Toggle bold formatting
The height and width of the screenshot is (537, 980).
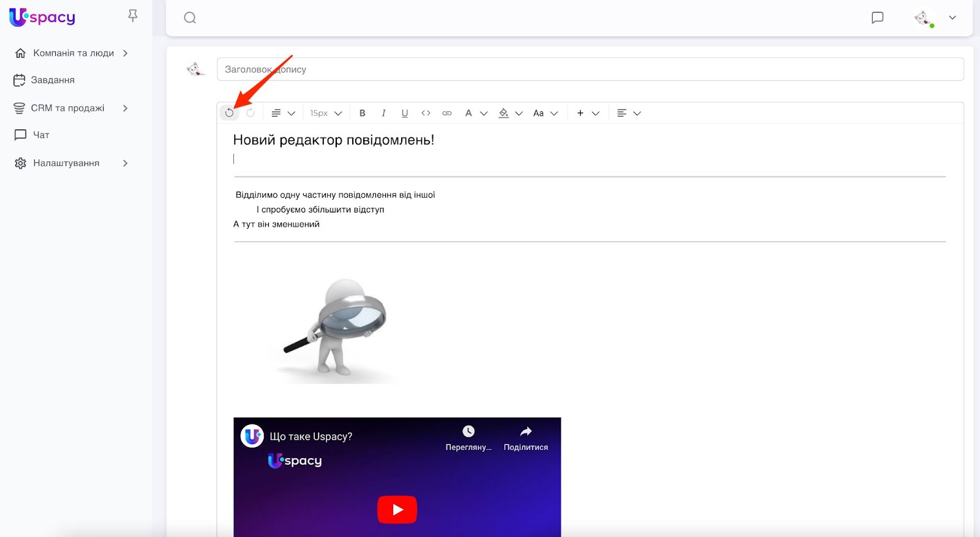pyautogui.click(x=363, y=113)
